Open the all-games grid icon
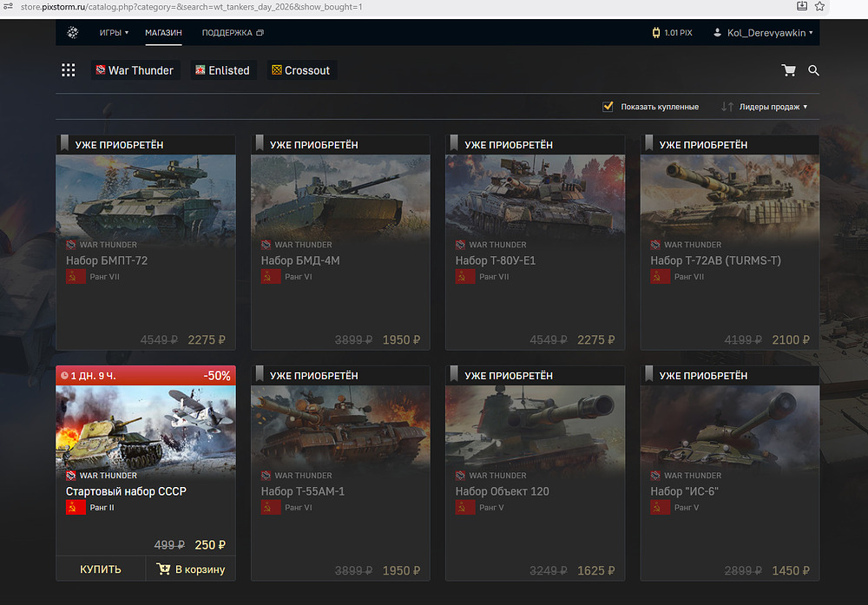The width and height of the screenshot is (868, 605). click(68, 70)
